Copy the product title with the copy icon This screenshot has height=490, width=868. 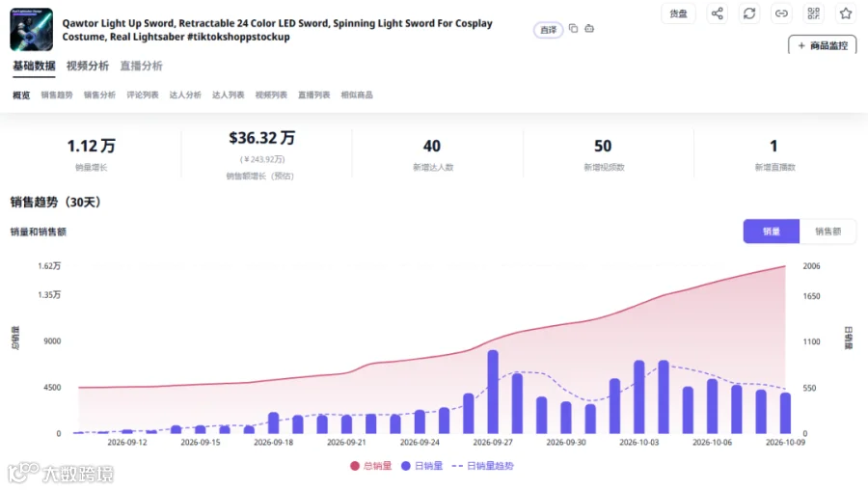[x=574, y=28]
